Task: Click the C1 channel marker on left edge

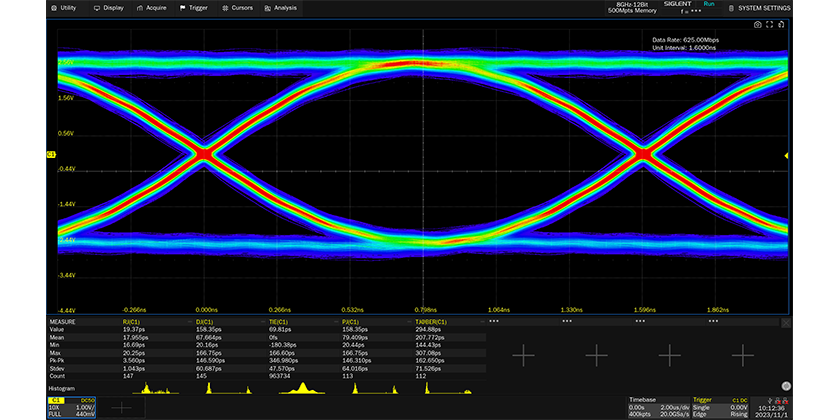Action: (51, 154)
